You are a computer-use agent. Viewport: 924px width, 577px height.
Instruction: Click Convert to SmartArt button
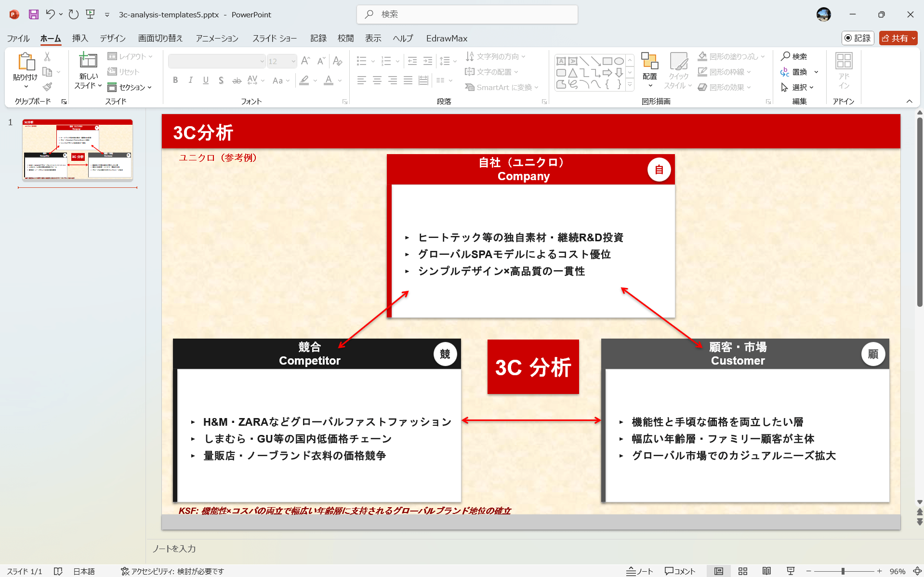tap(501, 87)
